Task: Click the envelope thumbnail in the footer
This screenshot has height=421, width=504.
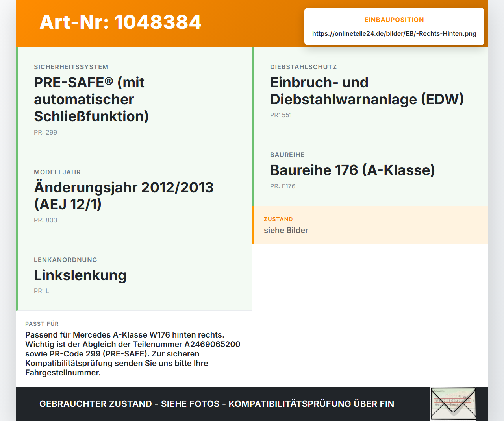Action: click(453, 404)
